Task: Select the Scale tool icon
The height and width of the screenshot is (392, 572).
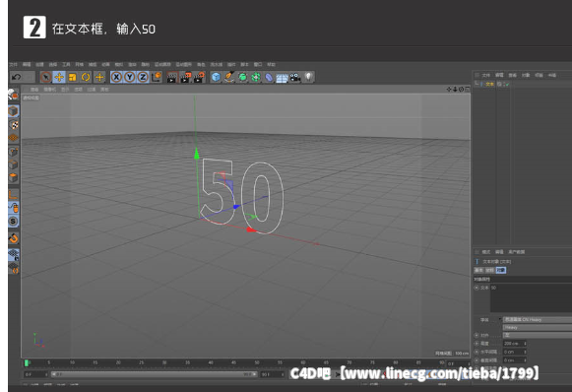Action: click(x=72, y=77)
